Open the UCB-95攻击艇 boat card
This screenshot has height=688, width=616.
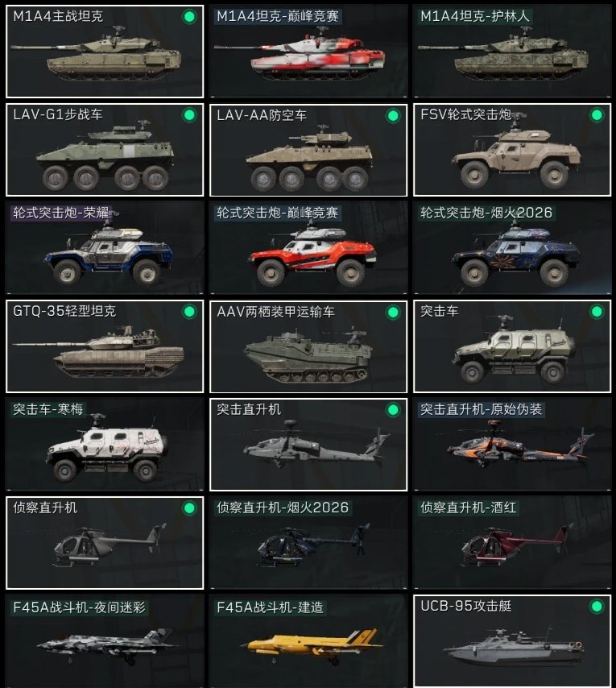pos(512,641)
